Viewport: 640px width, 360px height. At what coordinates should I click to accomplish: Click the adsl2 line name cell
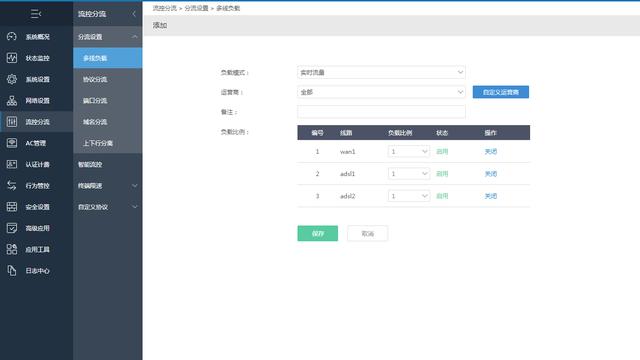[x=348, y=196]
